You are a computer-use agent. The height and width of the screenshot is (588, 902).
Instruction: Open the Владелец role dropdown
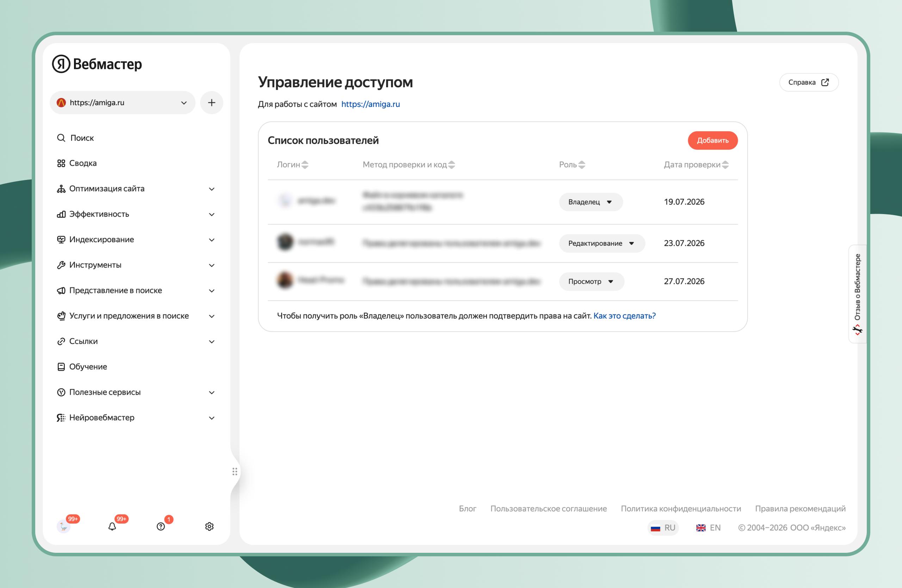click(x=591, y=202)
